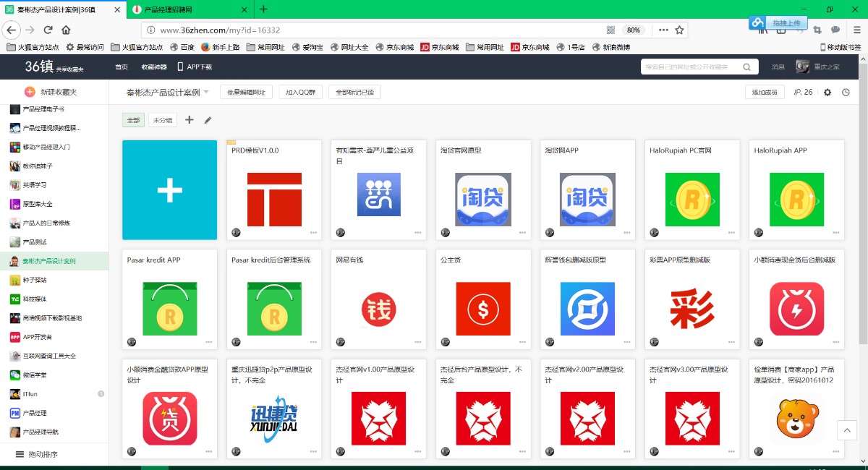Open 俭单消费 bear icon

[797, 419]
